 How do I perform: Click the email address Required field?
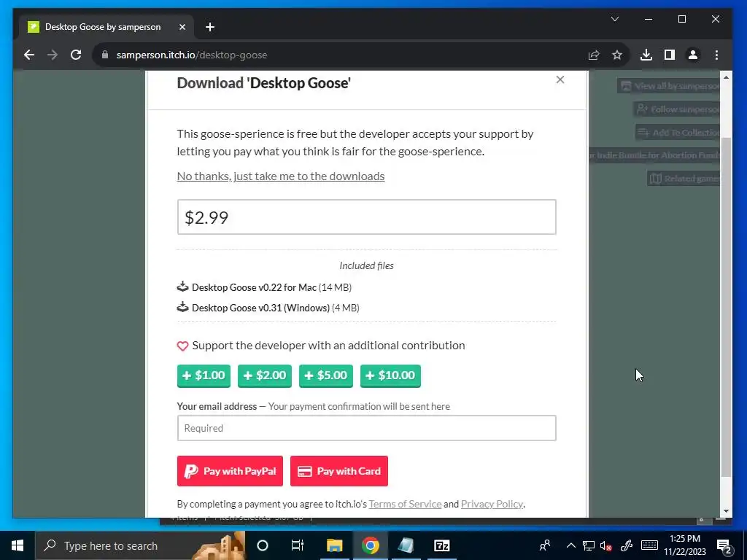click(x=366, y=428)
